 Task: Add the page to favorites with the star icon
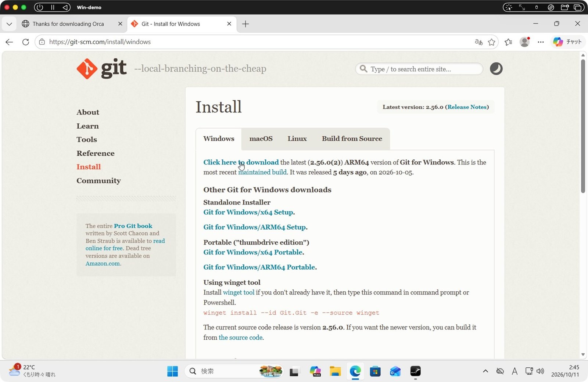point(491,42)
